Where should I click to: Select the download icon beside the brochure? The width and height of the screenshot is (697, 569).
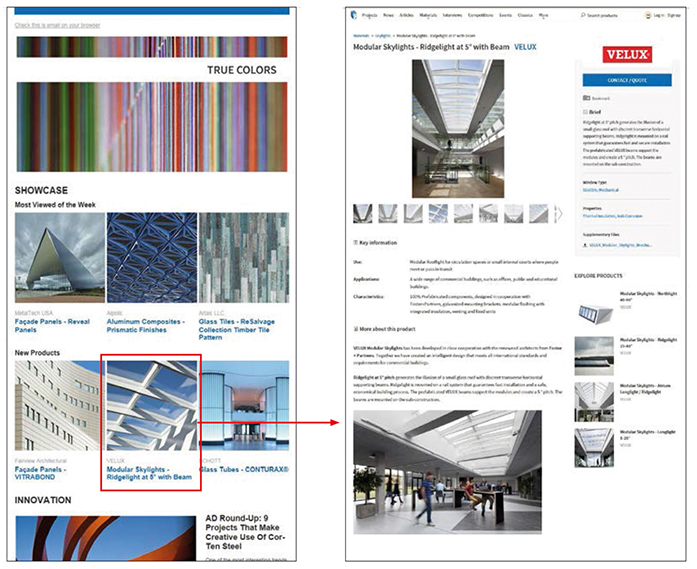tap(585, 245)
